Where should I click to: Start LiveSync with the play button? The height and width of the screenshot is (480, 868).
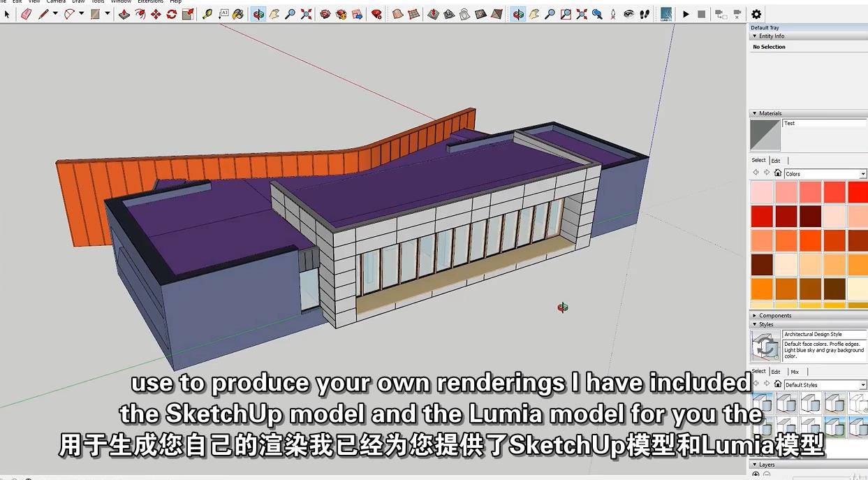(x=686, y=14)
